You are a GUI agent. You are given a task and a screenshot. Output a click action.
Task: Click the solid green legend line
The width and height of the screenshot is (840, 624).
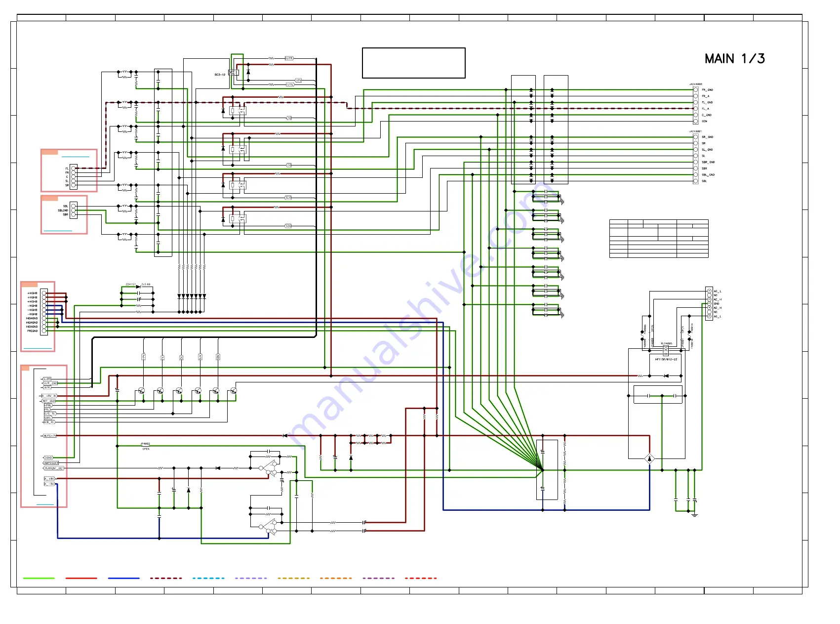[x=39, y=578]
